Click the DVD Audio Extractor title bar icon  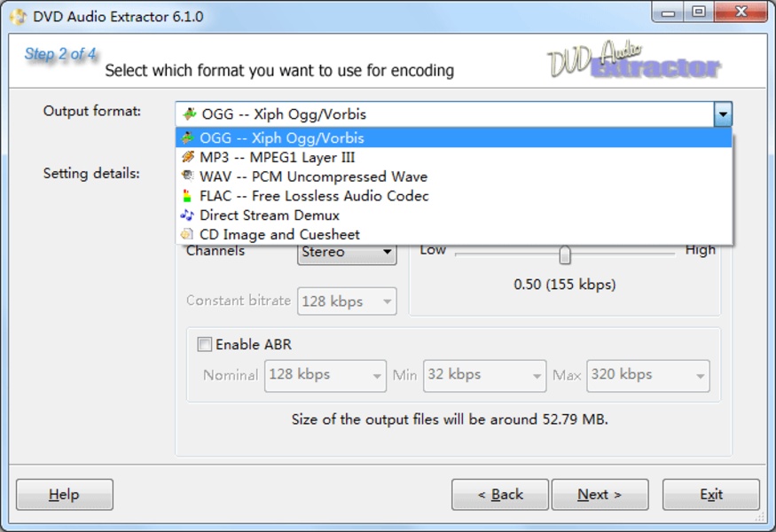click(x=19, y=16)
